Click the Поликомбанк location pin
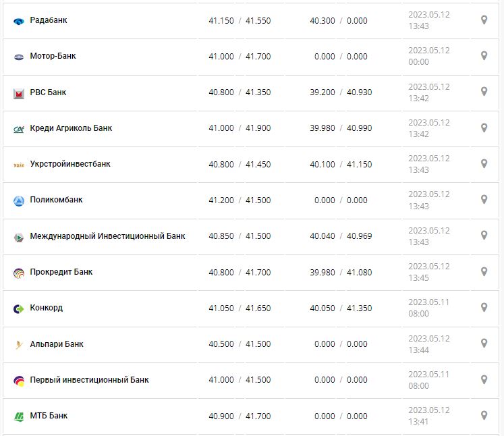The width and height of the screenshot is (504, 436). tap(484, 200)
